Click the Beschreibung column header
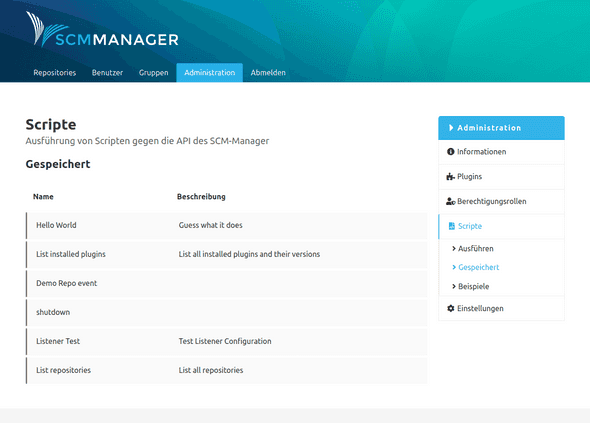Viewport: 590px width, 423px height. (x=201, y=196)
